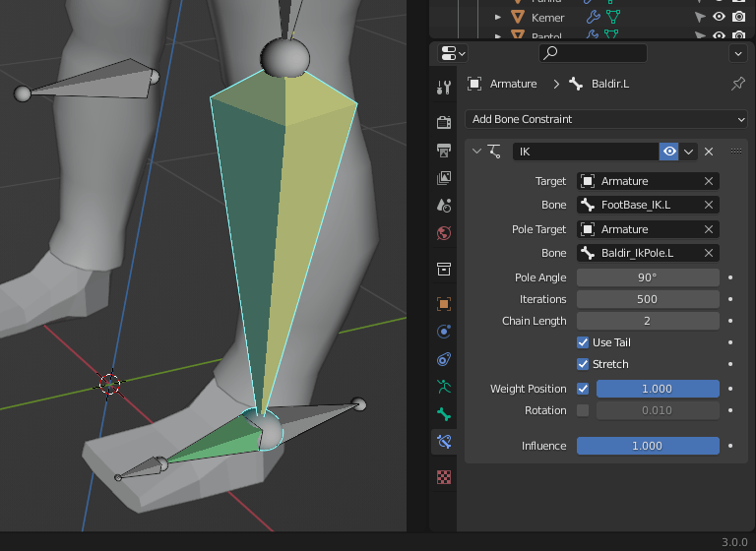The width and height of the screenshot is (756, 551).
Task: Open the editor type dropdown
Action: click(453, 53)
